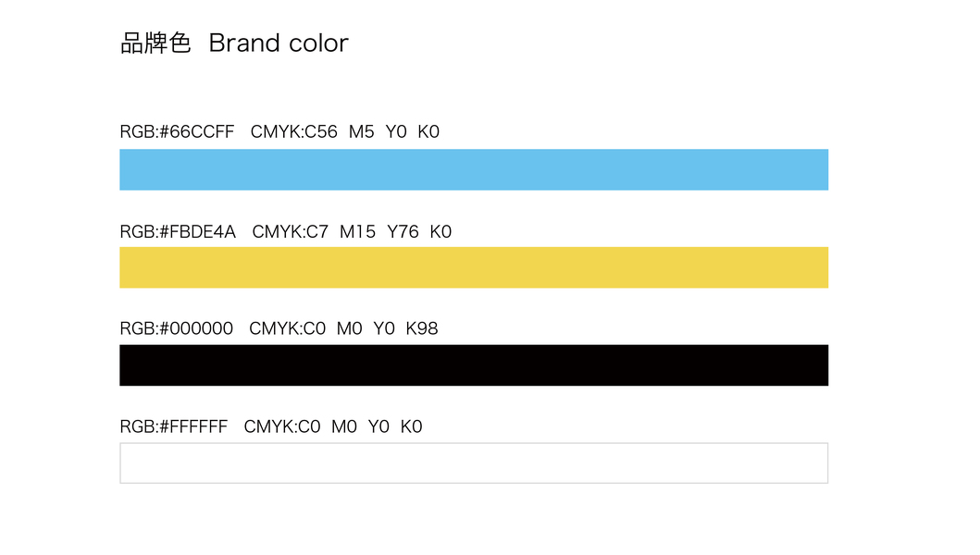Click the M5 value in blue row
The height and width of the screenshot is (555, 980).
point(361,132)
